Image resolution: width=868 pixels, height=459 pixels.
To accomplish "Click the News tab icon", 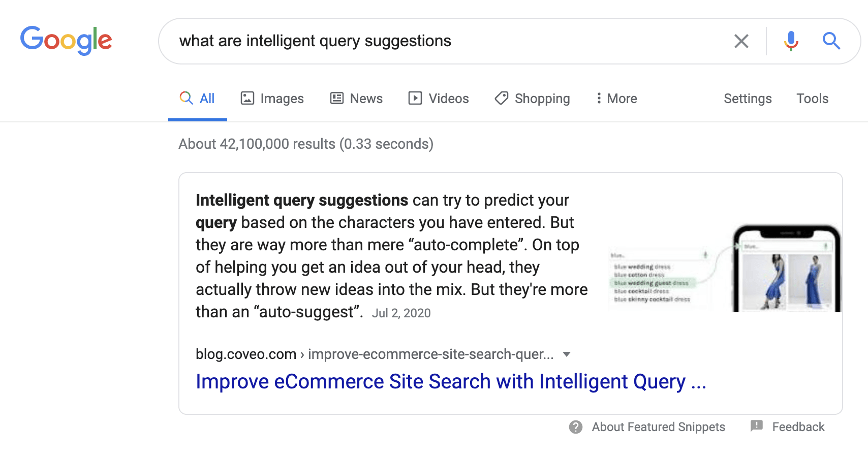I will point(336,98).
